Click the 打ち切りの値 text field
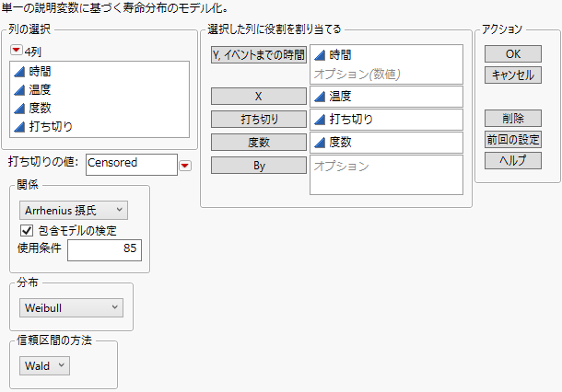This screenshot has height=392, width=562. click(x=130, y=164)
